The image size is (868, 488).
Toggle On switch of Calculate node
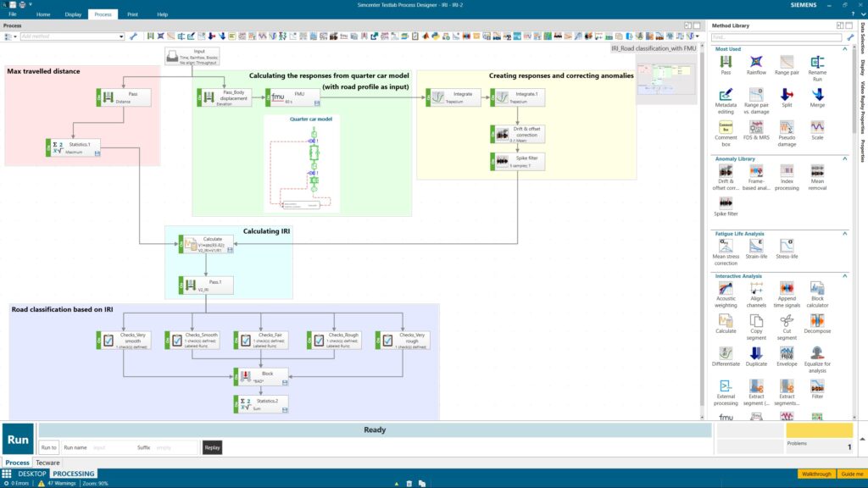[x=181, y=245]
